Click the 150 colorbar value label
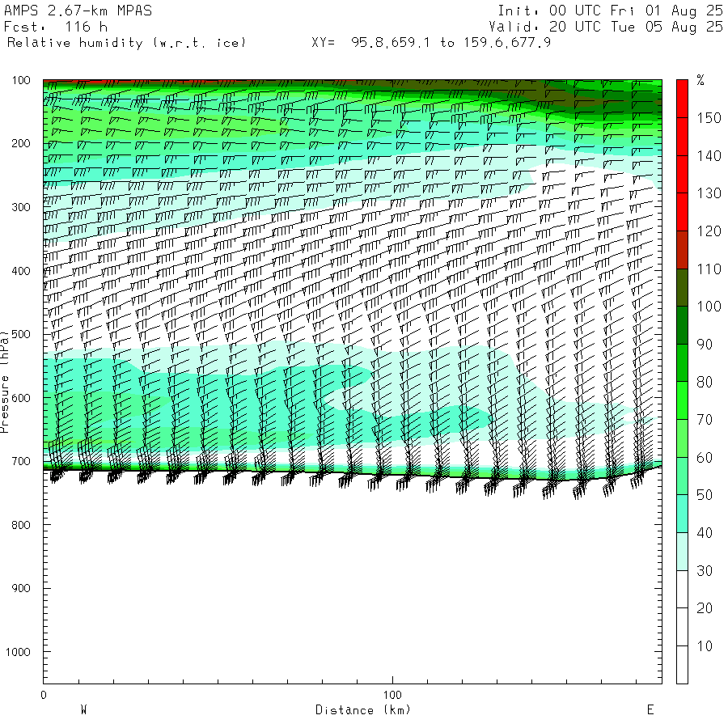The image size is (728, 728). click(x=709, y=118)
